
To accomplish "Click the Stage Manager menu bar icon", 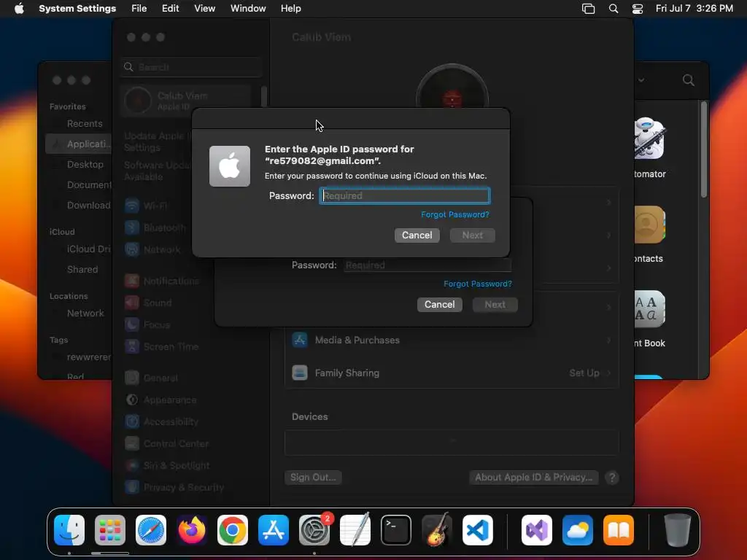I will [589, 9].
